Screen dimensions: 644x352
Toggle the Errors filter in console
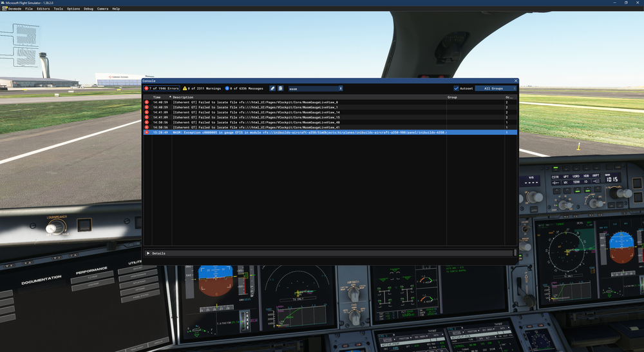coord(162,88)
